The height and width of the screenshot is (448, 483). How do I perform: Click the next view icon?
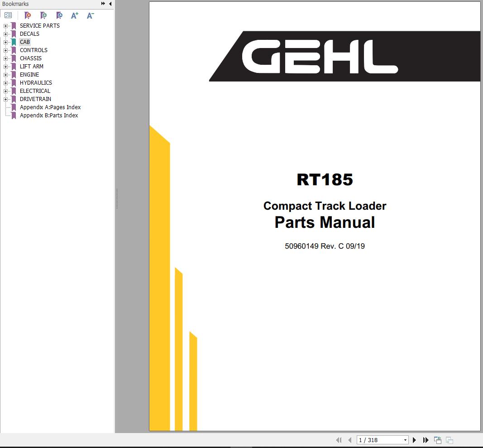click(450, 440)
